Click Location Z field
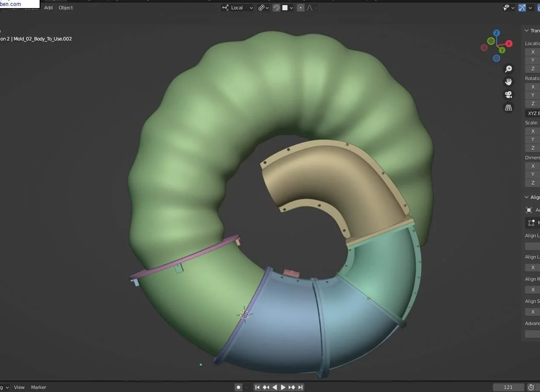Screen dimensions: 540x392 [x=532, y=69]
